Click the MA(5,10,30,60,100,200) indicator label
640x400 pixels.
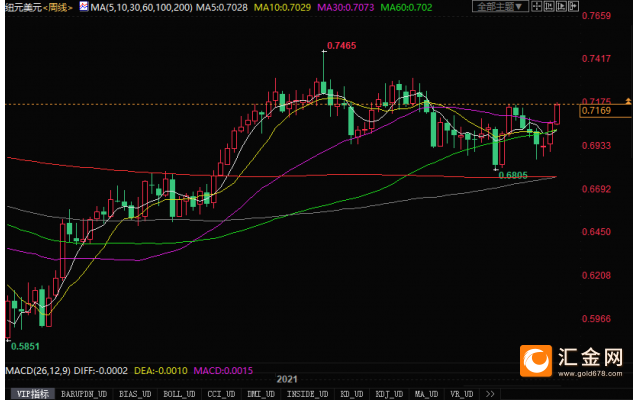141,7
